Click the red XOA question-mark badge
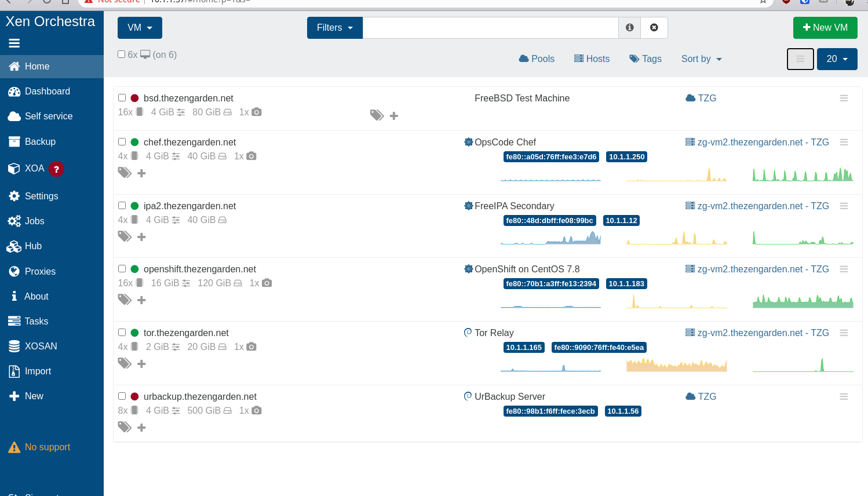 click(56, 169)
